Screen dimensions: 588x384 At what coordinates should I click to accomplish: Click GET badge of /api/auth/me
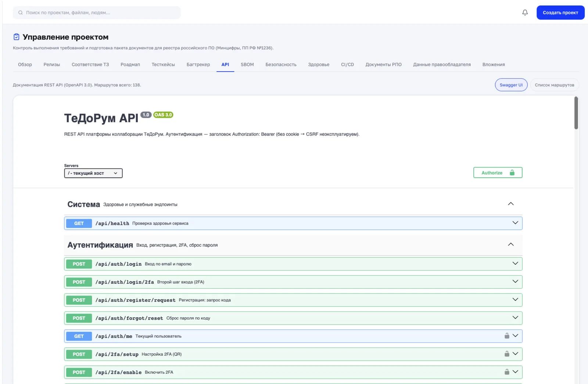(x=79, y=336)
